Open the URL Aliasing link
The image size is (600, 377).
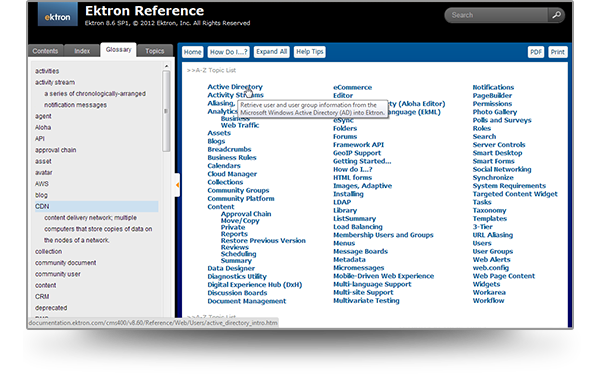tap(493, 235)
